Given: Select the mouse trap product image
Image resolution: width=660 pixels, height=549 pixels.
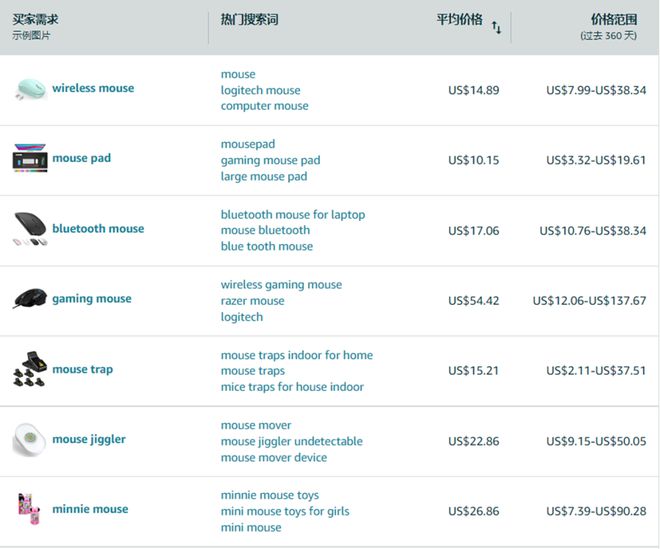Looking at the screenshot, I should (x=29, y=369).
